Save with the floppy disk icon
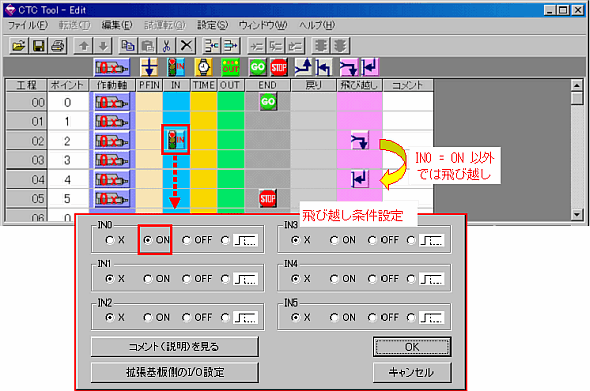This screenshot has height=391, width=590. (38, 46)
